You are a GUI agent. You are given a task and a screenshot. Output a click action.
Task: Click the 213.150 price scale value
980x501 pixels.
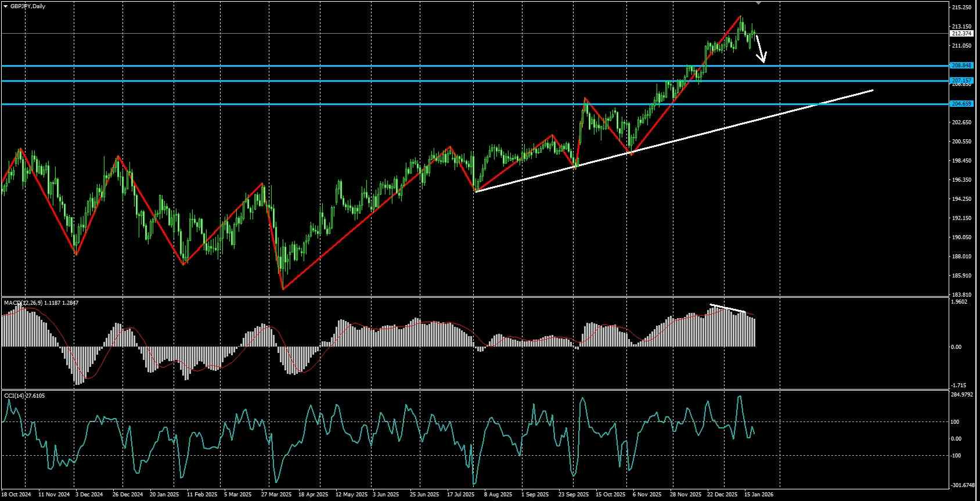[961, 27]
